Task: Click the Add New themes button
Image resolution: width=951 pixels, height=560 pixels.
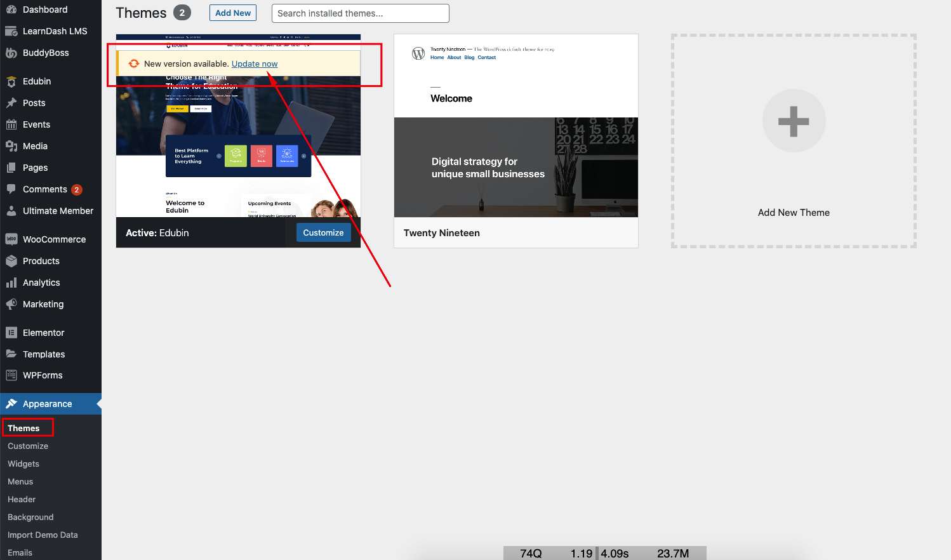Action: [x=232, y=12]
